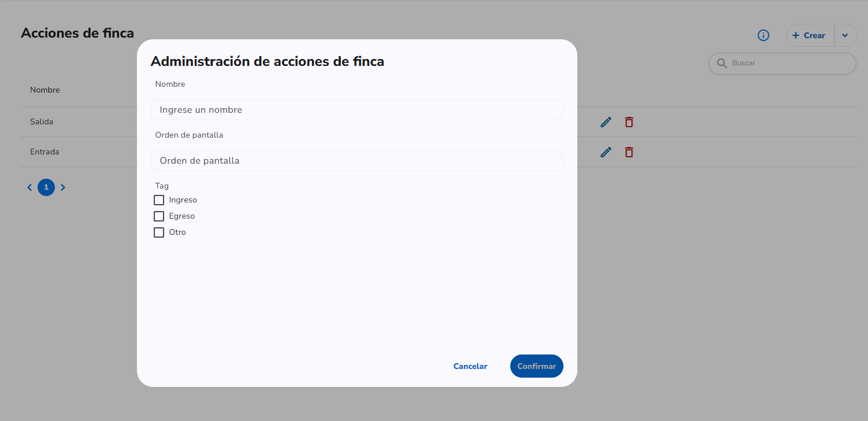Cancel the administration dialog
The image size is (868, 421).
tap(470, 366)
